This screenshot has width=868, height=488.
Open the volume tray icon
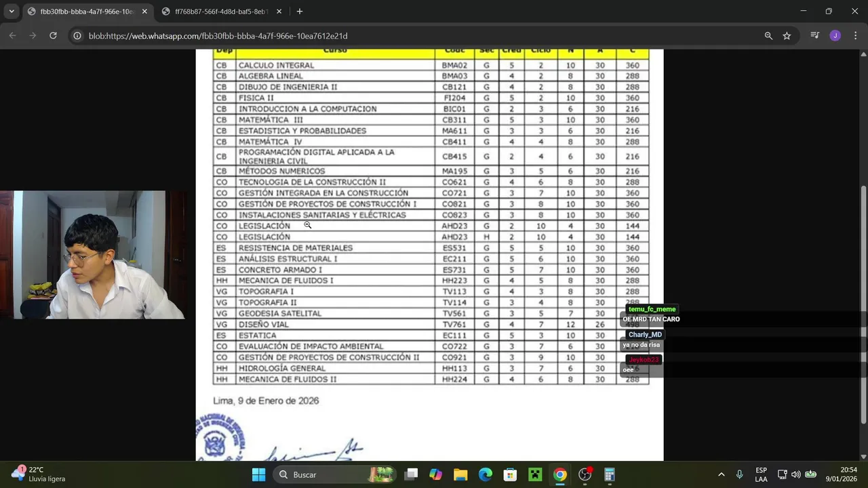[795, 474]
